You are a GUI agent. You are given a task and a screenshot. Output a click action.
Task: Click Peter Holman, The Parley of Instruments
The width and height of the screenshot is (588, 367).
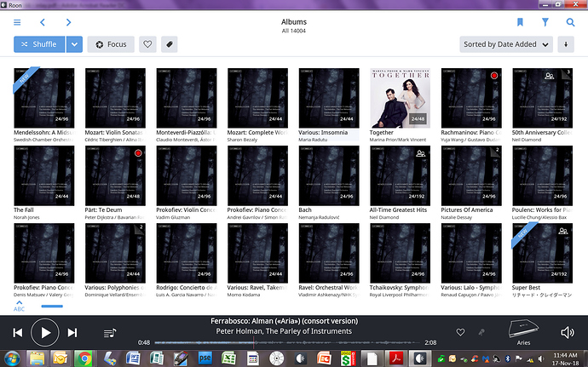(x=284, y=331)
